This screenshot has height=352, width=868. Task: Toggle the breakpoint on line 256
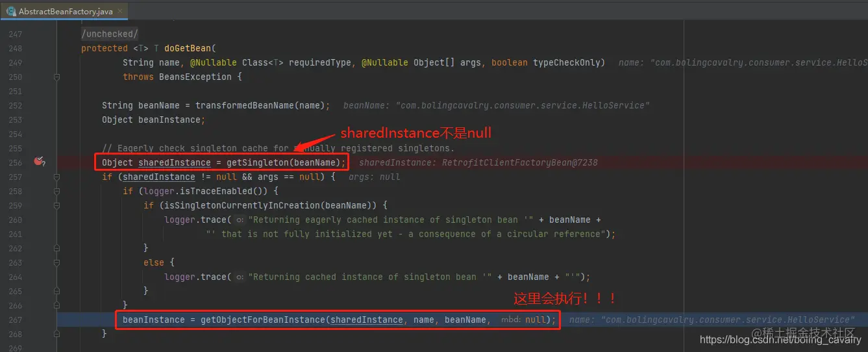[39, 162]
